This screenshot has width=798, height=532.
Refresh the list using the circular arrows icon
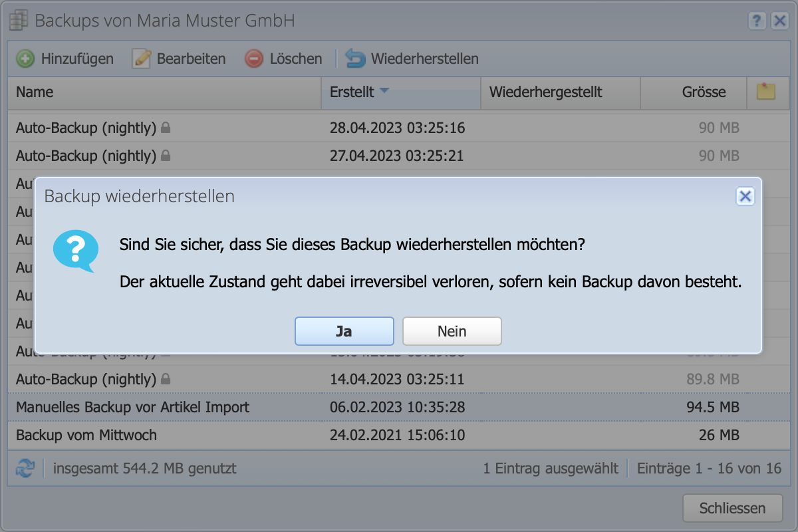point(25,468)
